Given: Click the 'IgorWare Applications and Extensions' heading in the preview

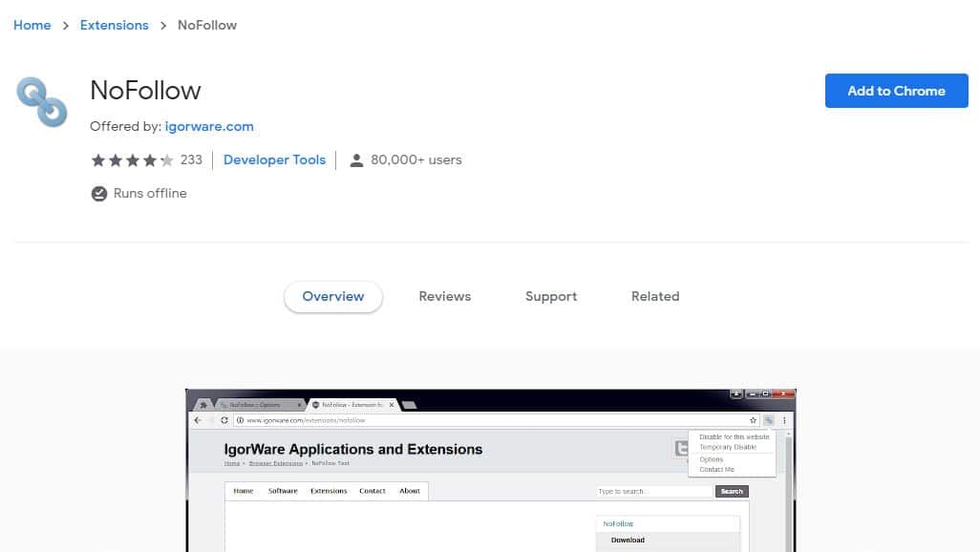Looking at the screenshot, I should pos(353,450).
